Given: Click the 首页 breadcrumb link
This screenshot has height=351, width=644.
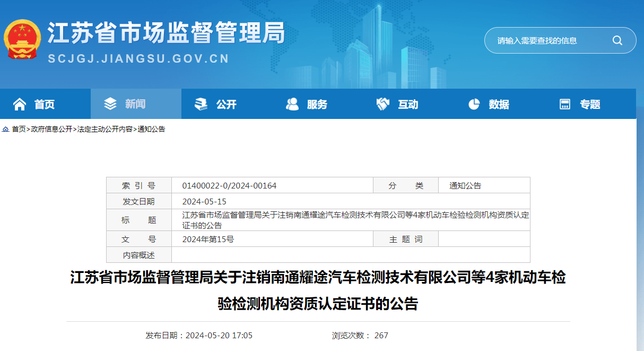Looking at the screenshot, I should [x=19, y=129].
